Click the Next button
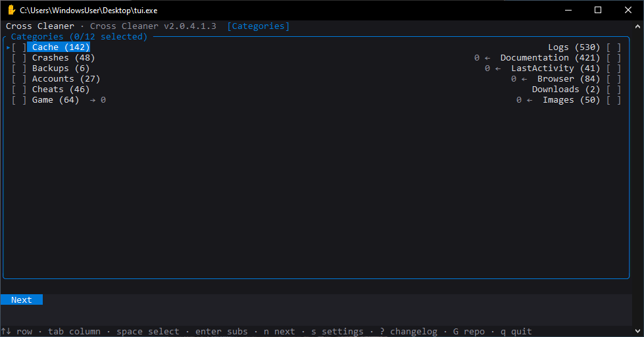 click(x=21, y=299)
